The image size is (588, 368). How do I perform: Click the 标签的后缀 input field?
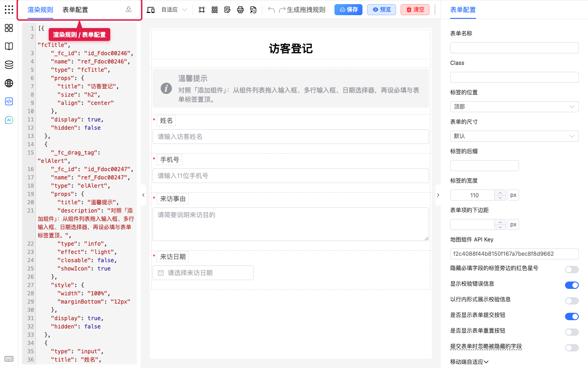tap(485, 166)
